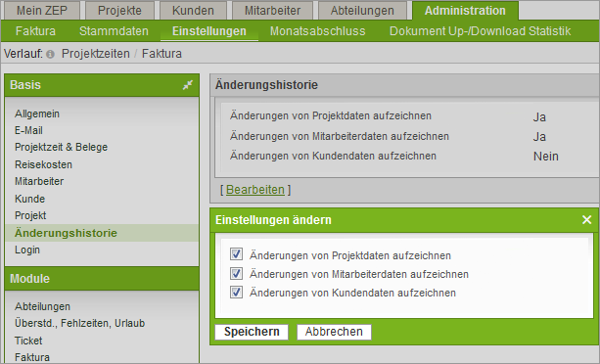Toggle Änderungen von Projektdaten aufzeichnen checkbox

(236, 253)
